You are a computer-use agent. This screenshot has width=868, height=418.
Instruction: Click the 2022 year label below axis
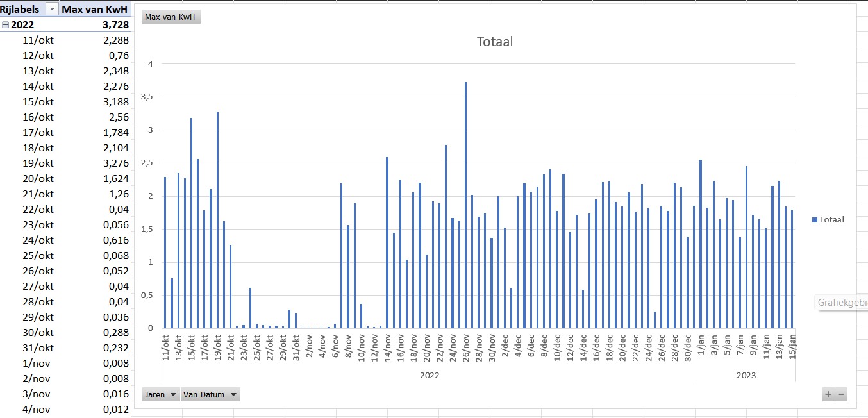pos(430,376)
